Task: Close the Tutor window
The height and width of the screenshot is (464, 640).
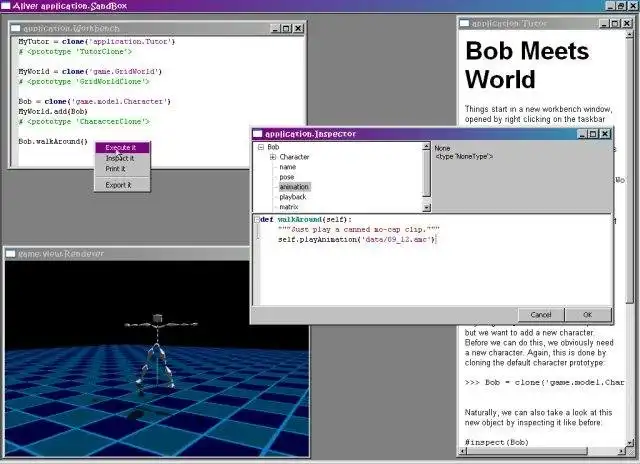Action: [x=627, y=23]
